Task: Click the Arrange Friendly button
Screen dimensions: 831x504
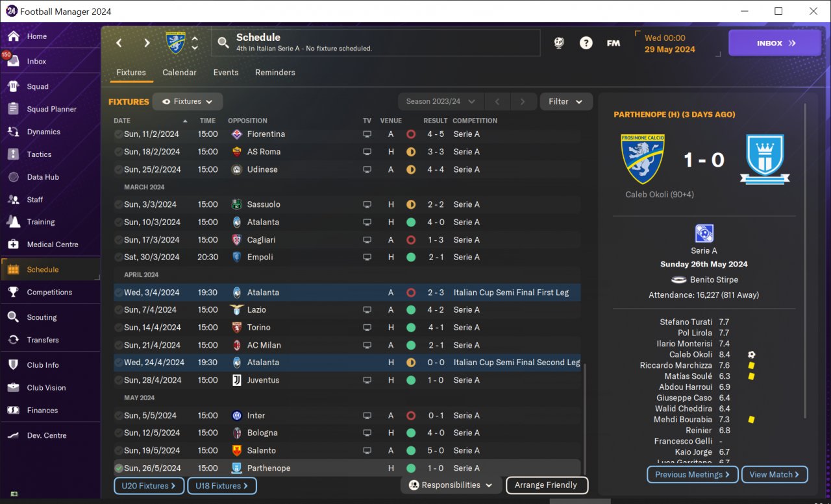Action: pos(547,485)
